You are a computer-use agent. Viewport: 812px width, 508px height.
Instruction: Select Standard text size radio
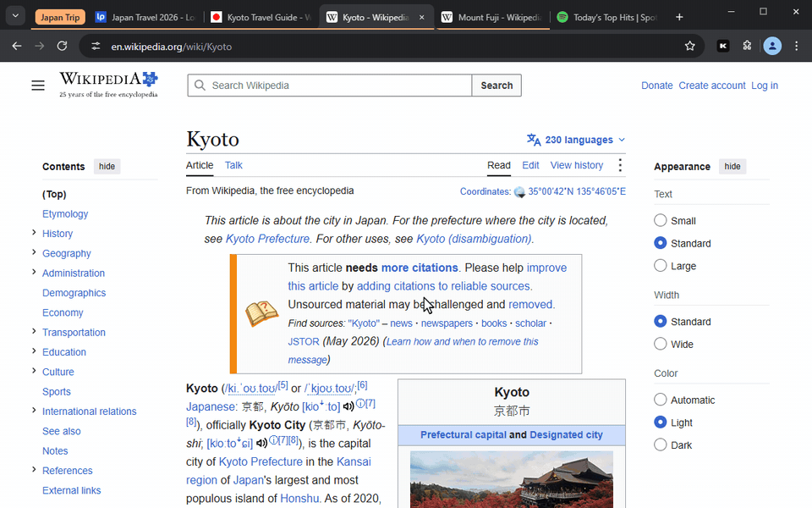click(x=661, y=243)
